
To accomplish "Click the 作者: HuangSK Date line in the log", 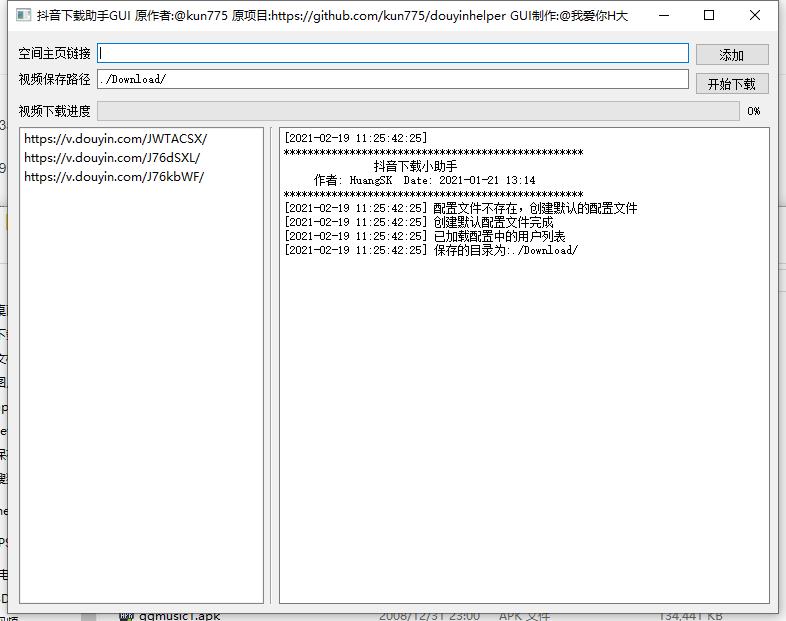I will tap(425, 180).
